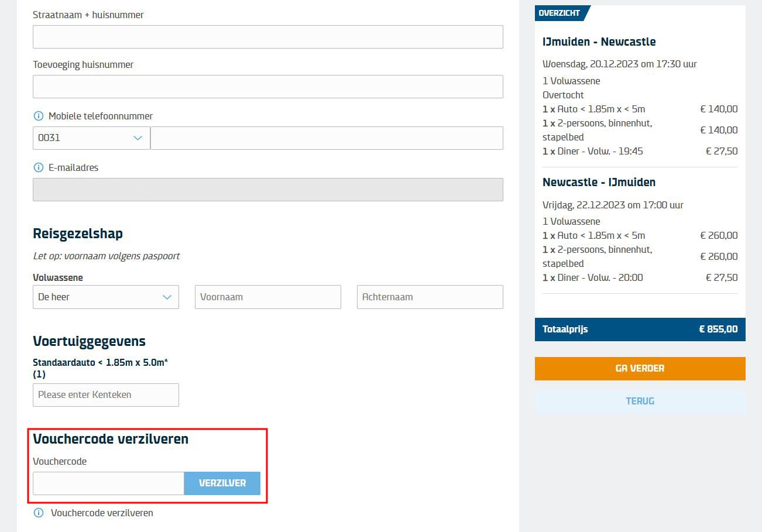This screenshot has width=762, height=532.
Task: Click into the Voornaam field
Action: tap(267, 297)
